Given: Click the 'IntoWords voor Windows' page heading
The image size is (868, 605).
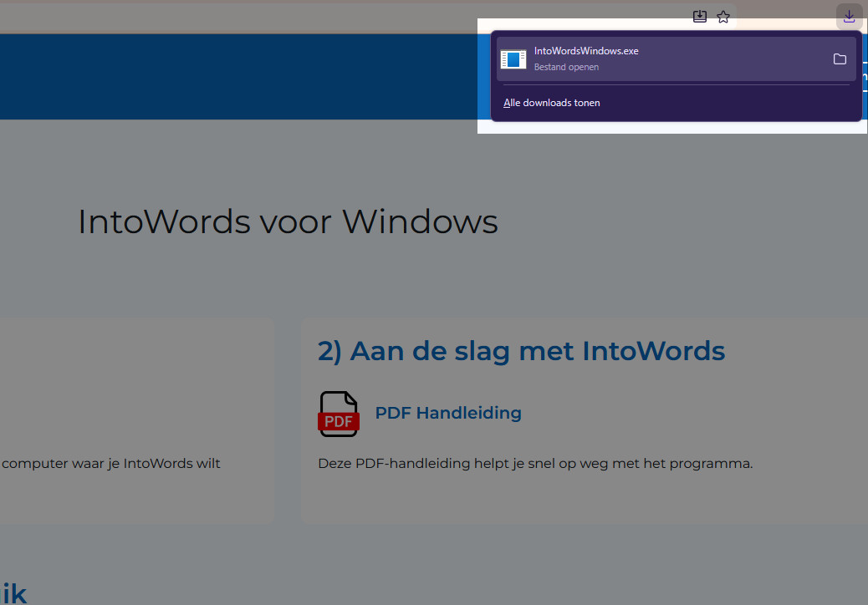Looking at the screenshot, I should pos(288,221).
